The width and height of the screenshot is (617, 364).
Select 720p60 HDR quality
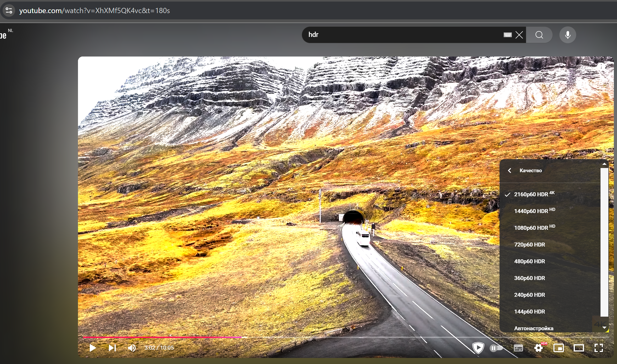(550, 244)
